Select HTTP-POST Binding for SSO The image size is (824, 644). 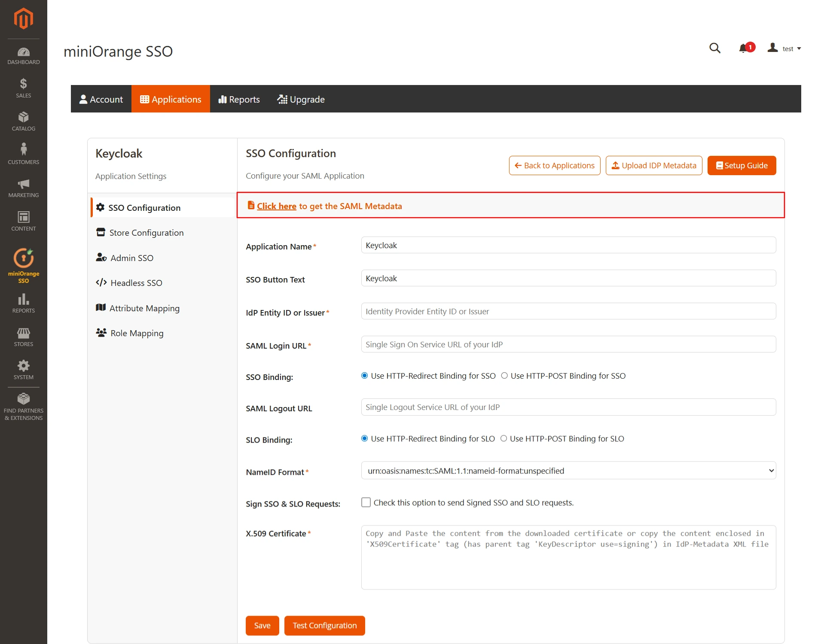[504, 375]
